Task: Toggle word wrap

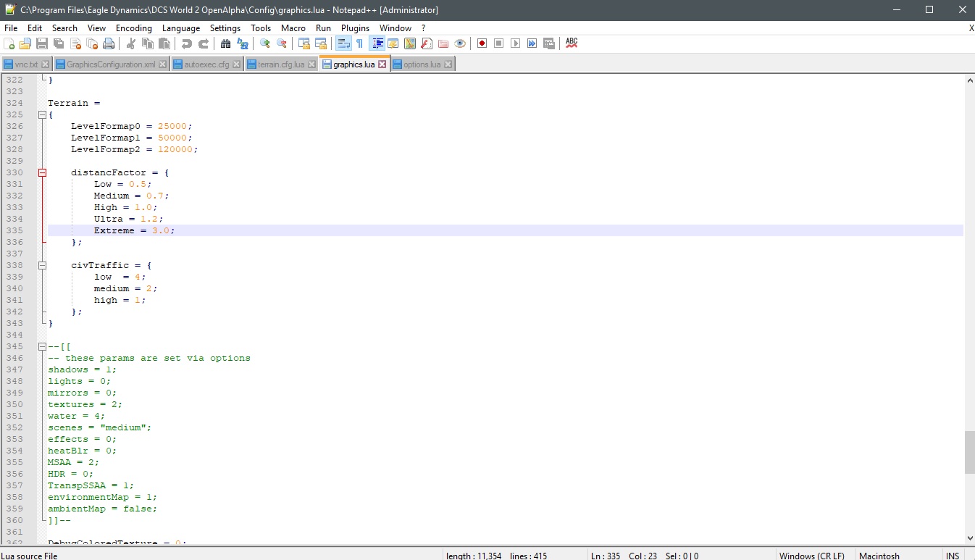Action: [343, 43]
